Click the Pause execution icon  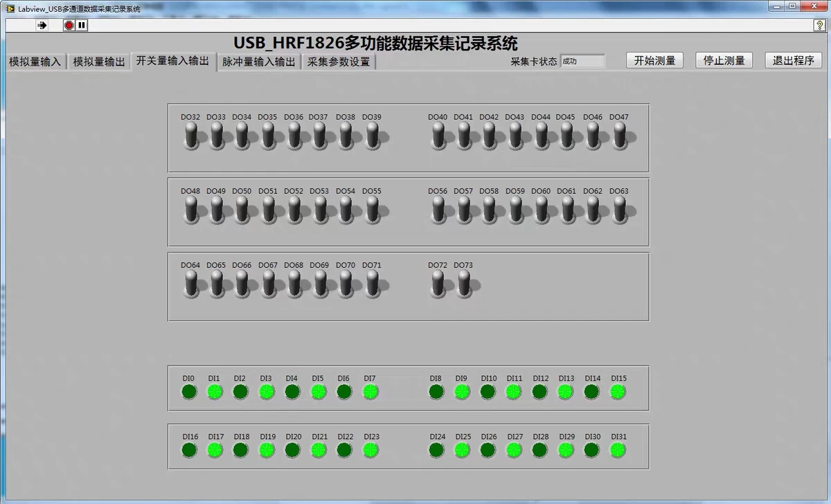point(82,25)
